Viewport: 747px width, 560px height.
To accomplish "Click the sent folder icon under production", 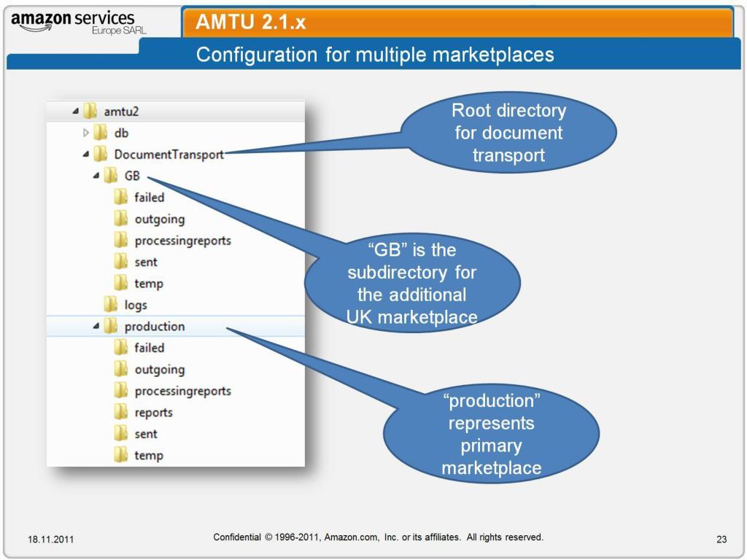I will point(121,433).
